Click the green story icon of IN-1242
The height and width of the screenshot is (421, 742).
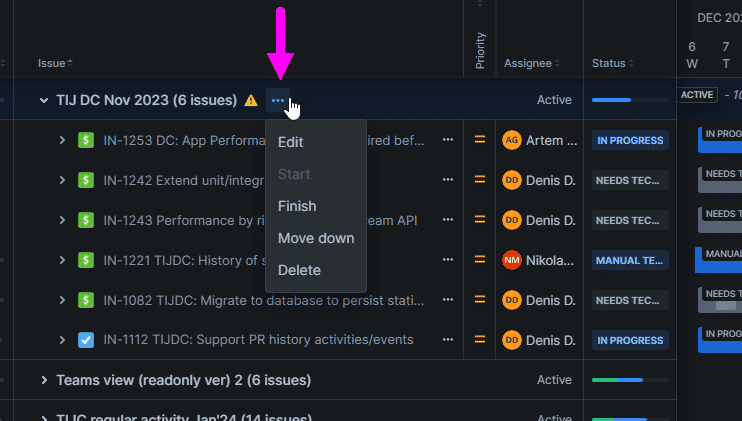[x=86, y=180]
